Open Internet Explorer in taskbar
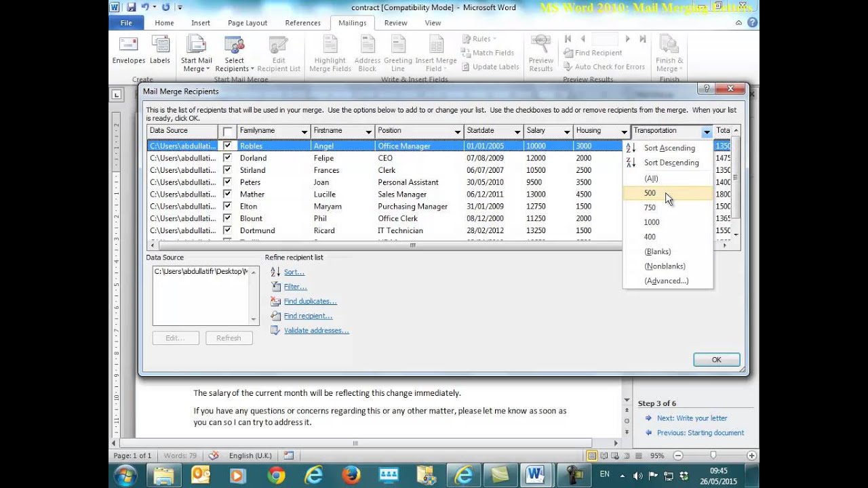This screenshot has width=868, height=488. click(314, 475)
